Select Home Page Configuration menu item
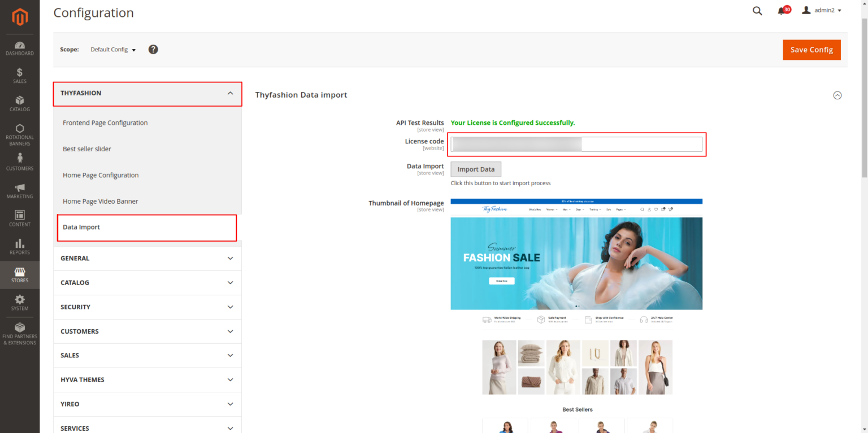Image resolution: width=868 pixels, height=433 pixels. click(x=101, y=176)
